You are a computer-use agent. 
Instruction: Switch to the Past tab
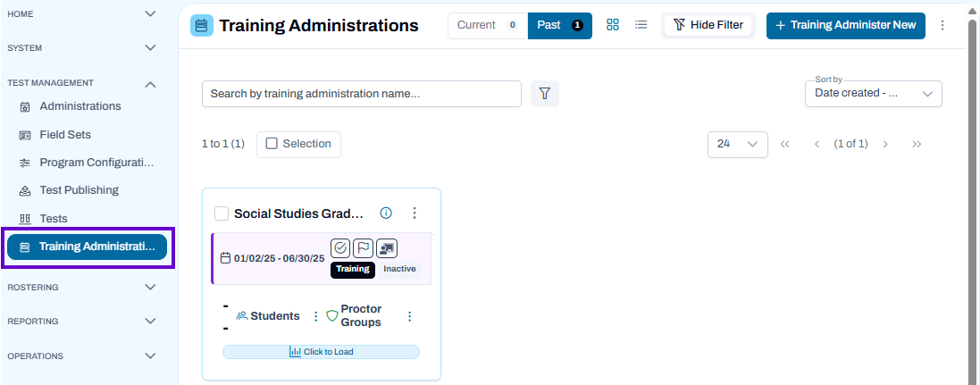[x=559, y=26]
